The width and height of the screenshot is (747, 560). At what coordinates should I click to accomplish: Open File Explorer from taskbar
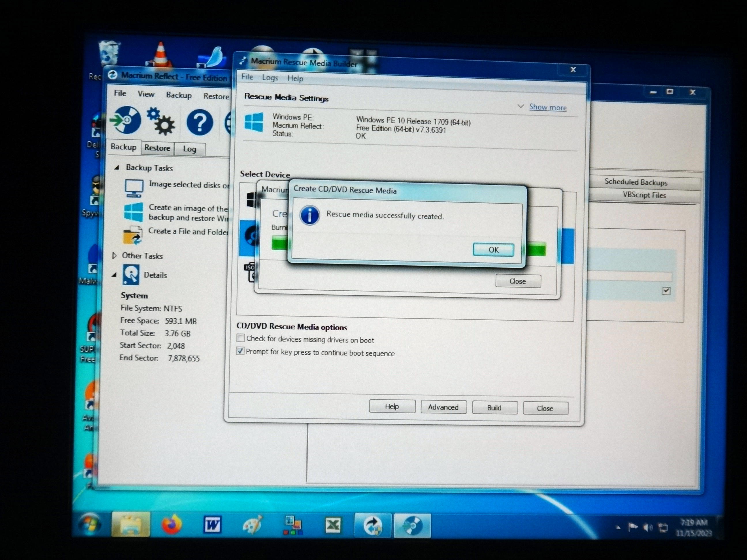131,524
